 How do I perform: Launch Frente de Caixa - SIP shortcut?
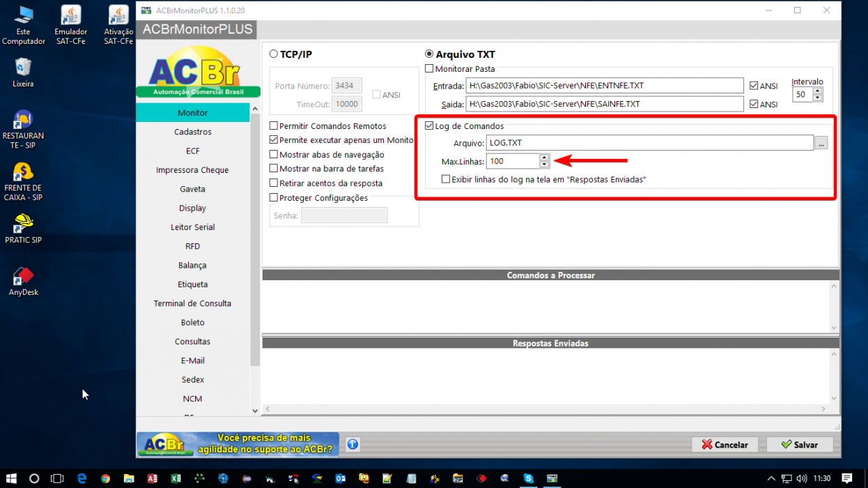point(23,181)
